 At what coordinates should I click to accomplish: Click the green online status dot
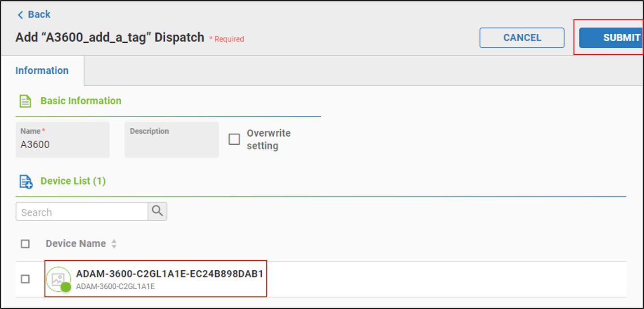click(66, 287)
